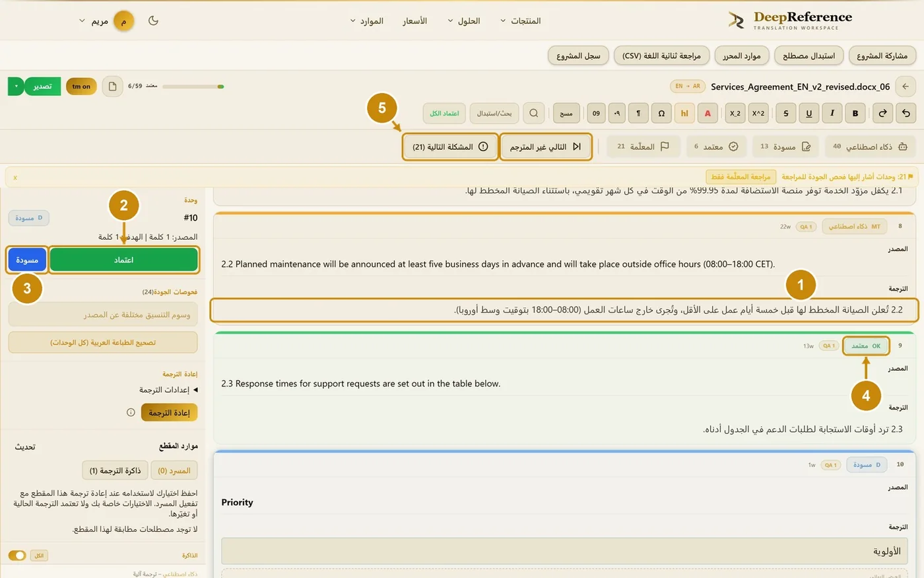Viewport: 924px width, 578px height.
Task: Open the المنتجات dropdown menu
Action: pyautogui.click(x=521, y=21)
